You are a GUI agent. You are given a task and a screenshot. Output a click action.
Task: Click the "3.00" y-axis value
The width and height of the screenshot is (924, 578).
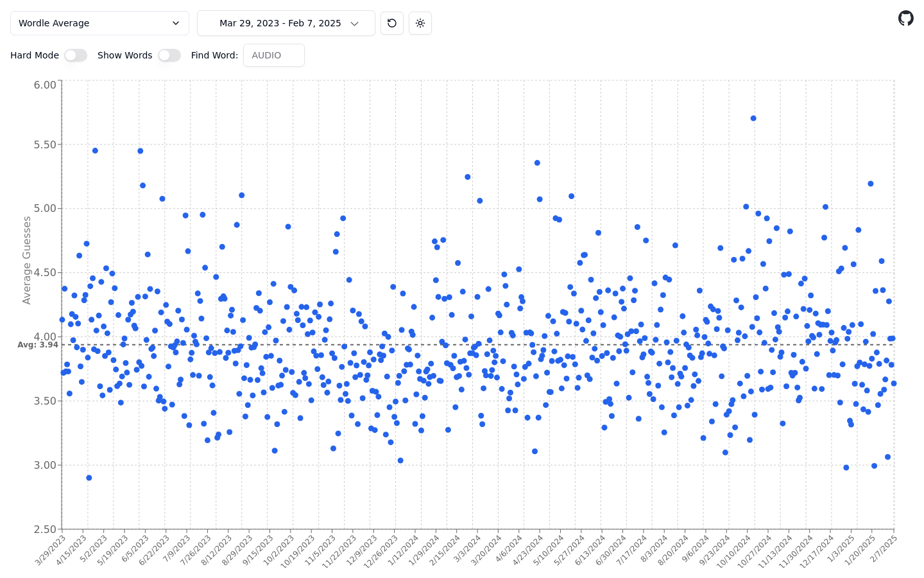[x=45, y=466]
